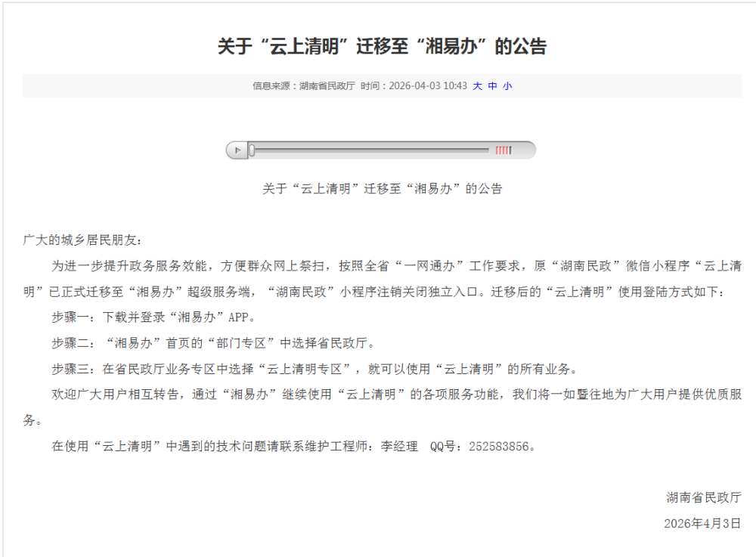
Task: Click the date 2026年4月3日 at bottom
Action: pos(702,523)
